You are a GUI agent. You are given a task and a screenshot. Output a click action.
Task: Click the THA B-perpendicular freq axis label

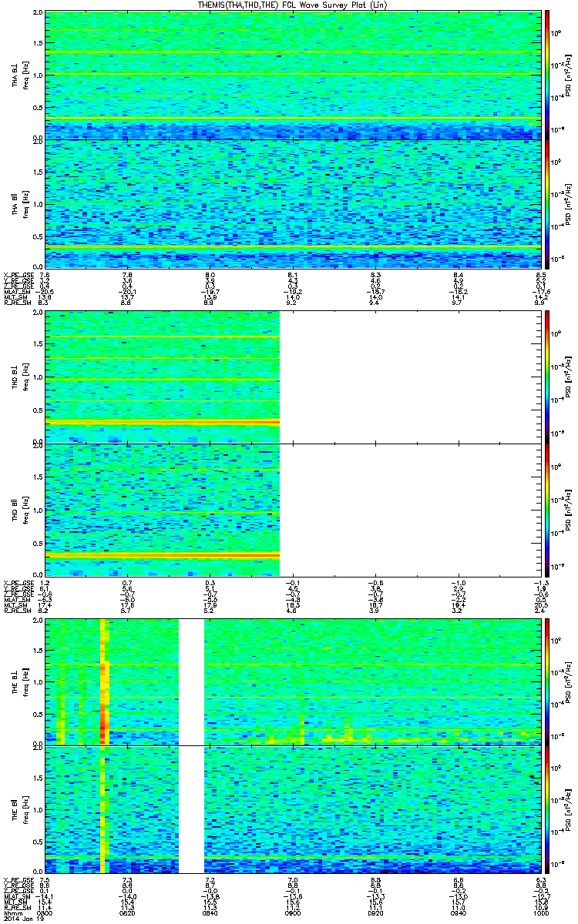(x=18, y=75)
